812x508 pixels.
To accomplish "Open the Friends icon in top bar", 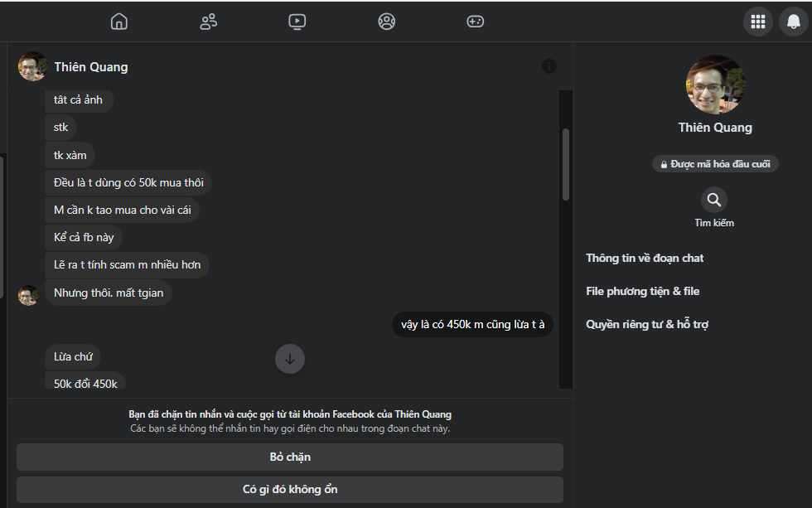I will point(209,22).
